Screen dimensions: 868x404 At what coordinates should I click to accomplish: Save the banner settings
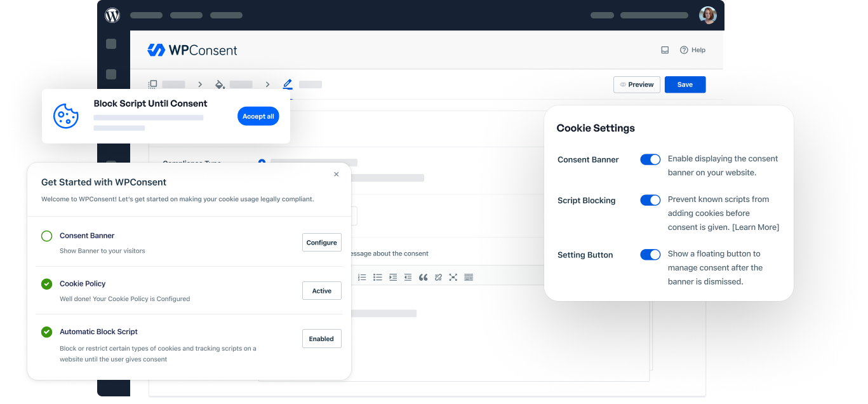685,84
